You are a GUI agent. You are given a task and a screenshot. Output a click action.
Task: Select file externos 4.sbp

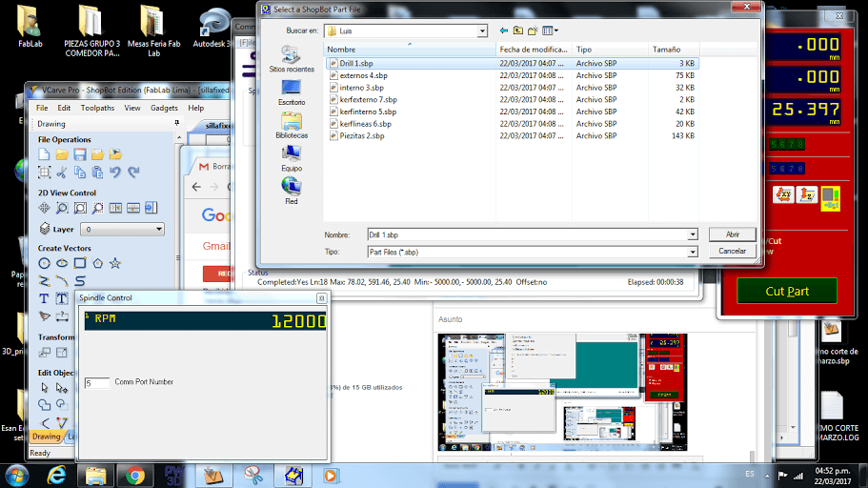363,75
